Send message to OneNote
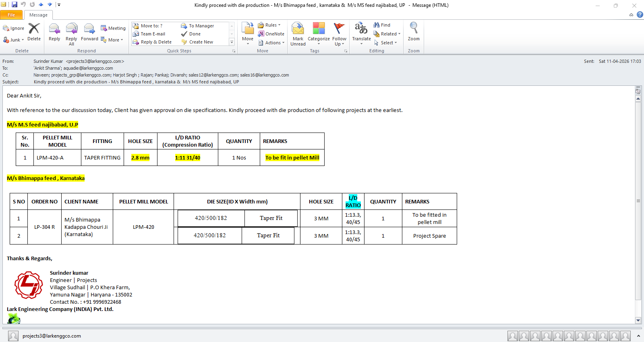Screen dimensions: 644x342 (271, 34)
